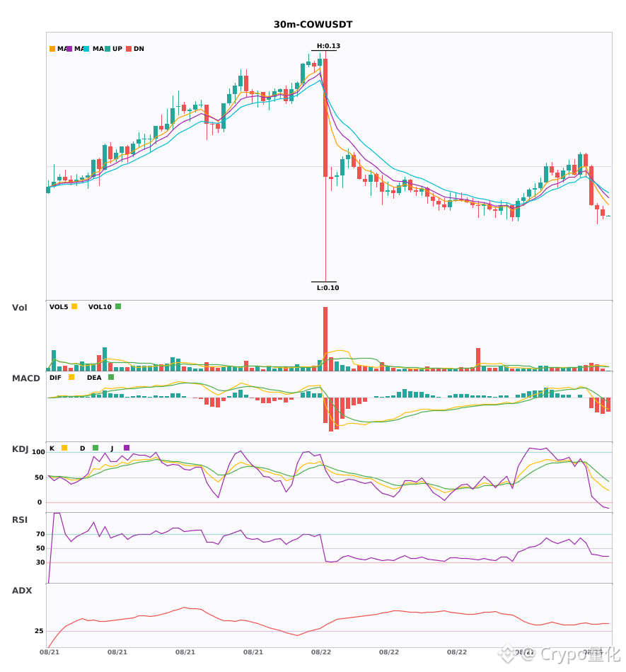Image resolution: width=626 pixels, height=672 pixels.
Task: Select the Vol panel label
Action: 19,308
